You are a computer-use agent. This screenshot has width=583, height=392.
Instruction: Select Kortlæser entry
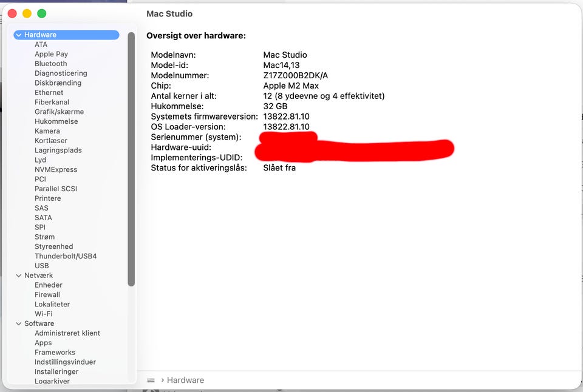pyautogui.click(x=51, y=141)
